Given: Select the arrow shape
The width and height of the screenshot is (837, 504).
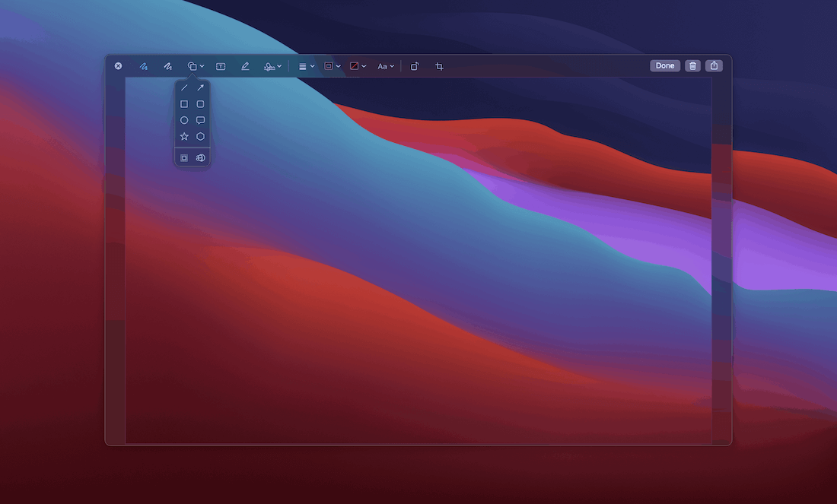Looking at the screenshot, I should (200, 87).
